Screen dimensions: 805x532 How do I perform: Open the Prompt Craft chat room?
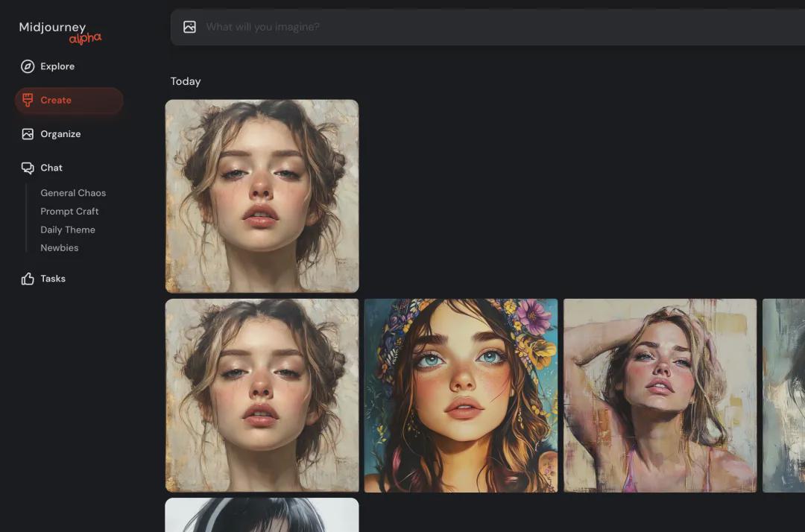[69, 212]
